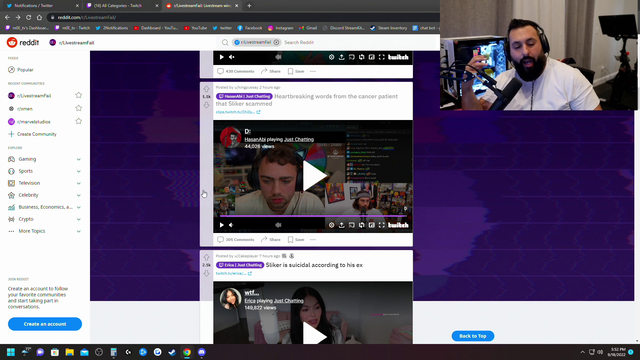Favorite r/LivestreamFail with its star

click(78, 95)
